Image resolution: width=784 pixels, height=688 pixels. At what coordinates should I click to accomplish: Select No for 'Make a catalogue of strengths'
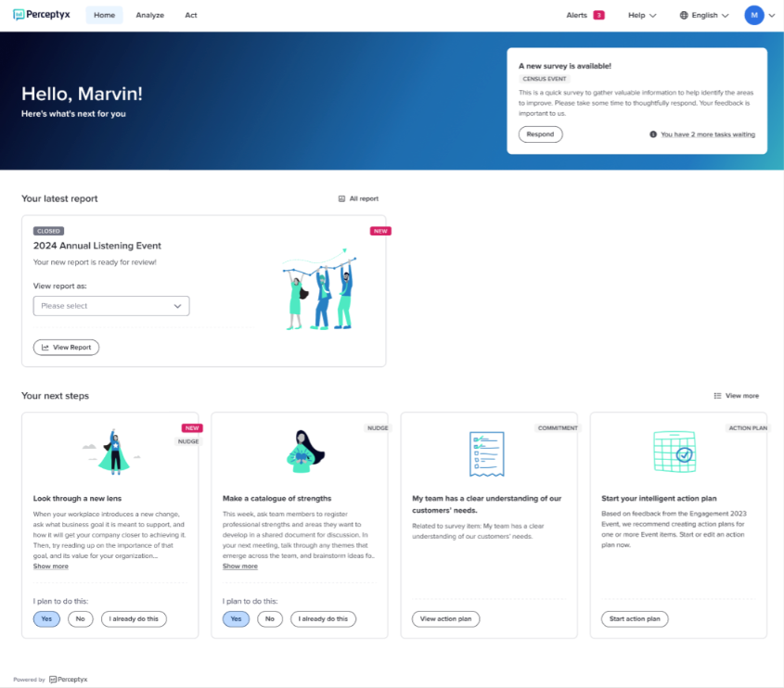[x=269, y=619]
